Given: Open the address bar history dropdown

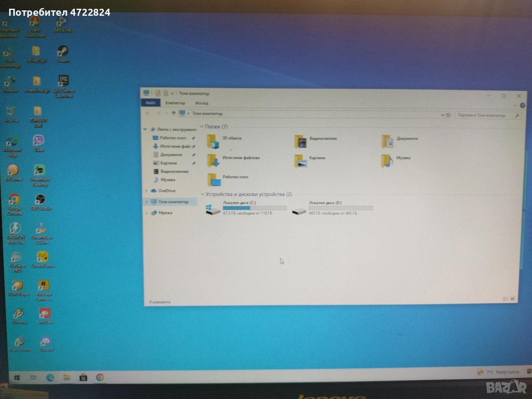Looking at the screenshot, I should [x=442, y=115].
